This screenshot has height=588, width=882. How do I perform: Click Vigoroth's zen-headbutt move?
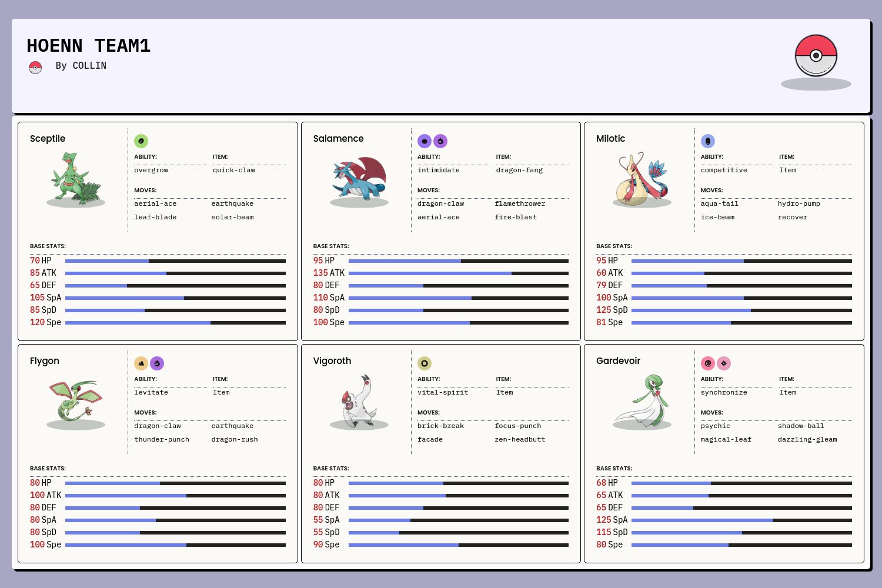coord(520,440)
